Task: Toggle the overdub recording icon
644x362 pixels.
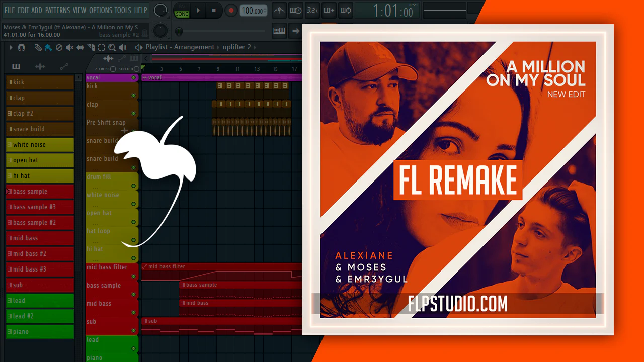Action: (329, 10)
